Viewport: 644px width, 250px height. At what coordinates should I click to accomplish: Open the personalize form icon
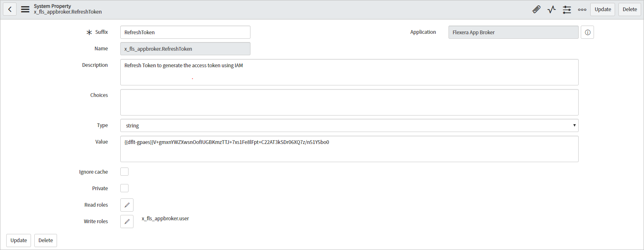tap(567, 9)
